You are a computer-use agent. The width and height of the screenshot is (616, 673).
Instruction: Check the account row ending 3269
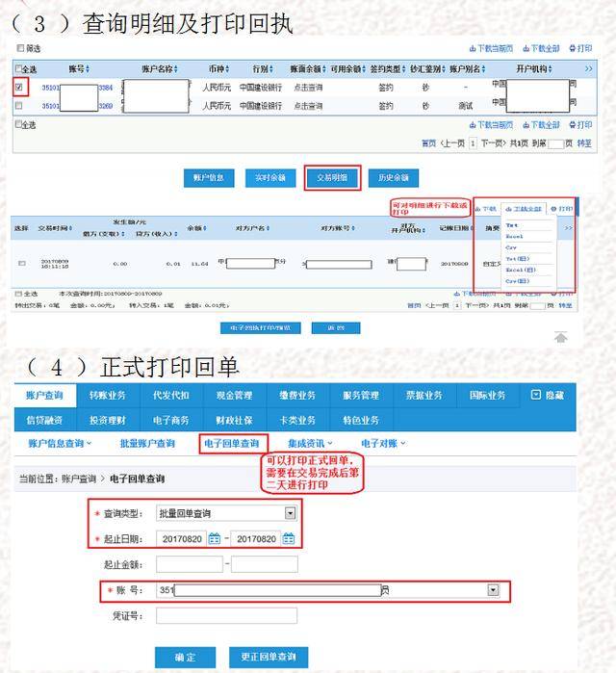pyautogui.click(x=18, y=105)
